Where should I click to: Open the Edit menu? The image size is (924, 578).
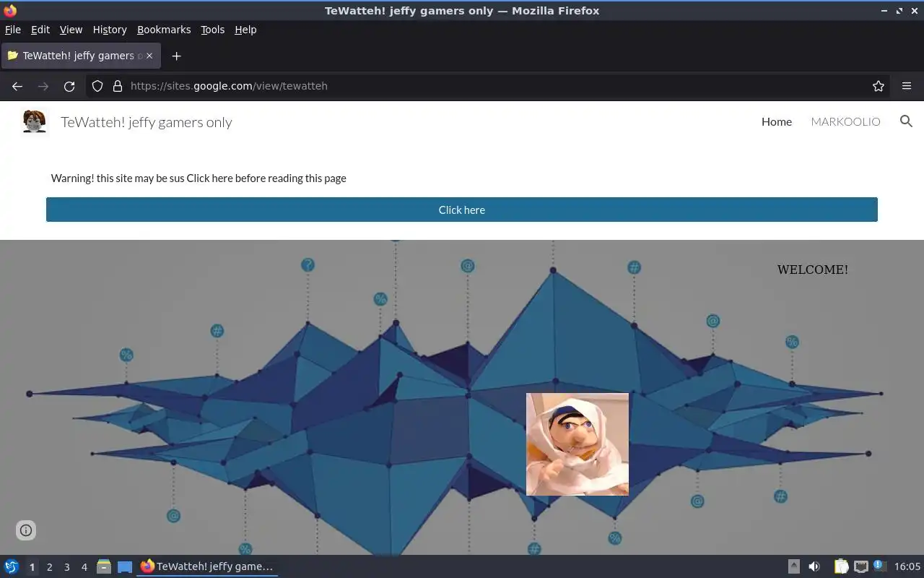pyautogui.click(x=40, y=30)
